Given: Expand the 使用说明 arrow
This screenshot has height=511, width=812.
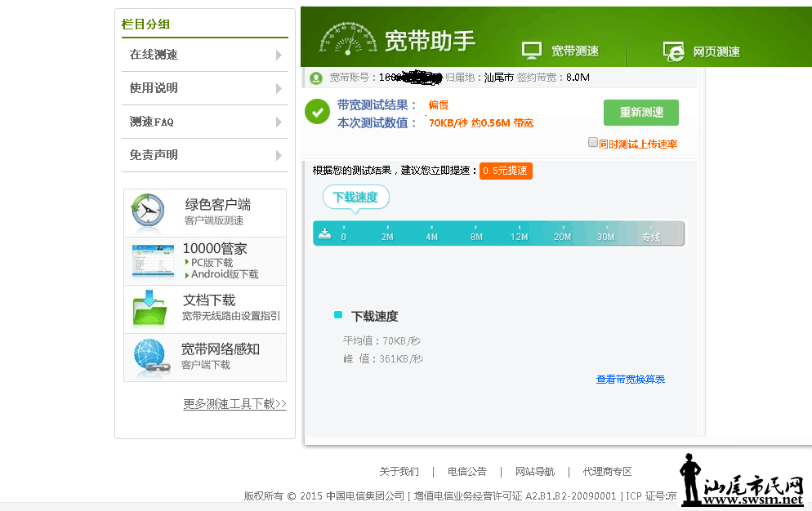Looking at the screenshot, I should tap(279, 88).
